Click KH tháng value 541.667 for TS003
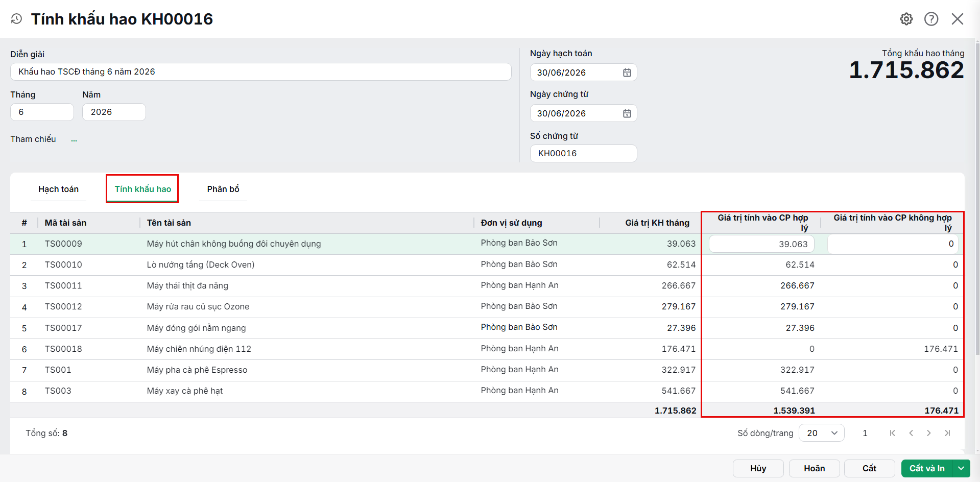 pos(679,391)
